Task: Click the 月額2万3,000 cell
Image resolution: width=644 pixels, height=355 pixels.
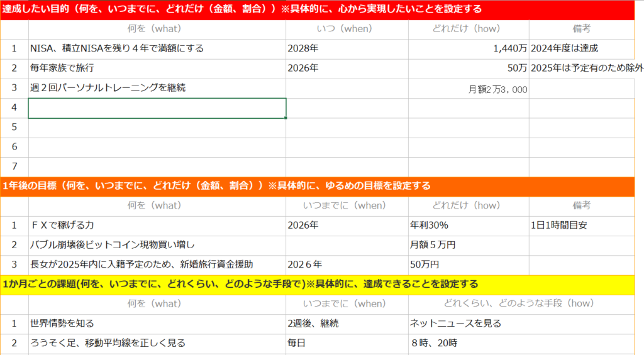Action: click(x=468, y=89)
